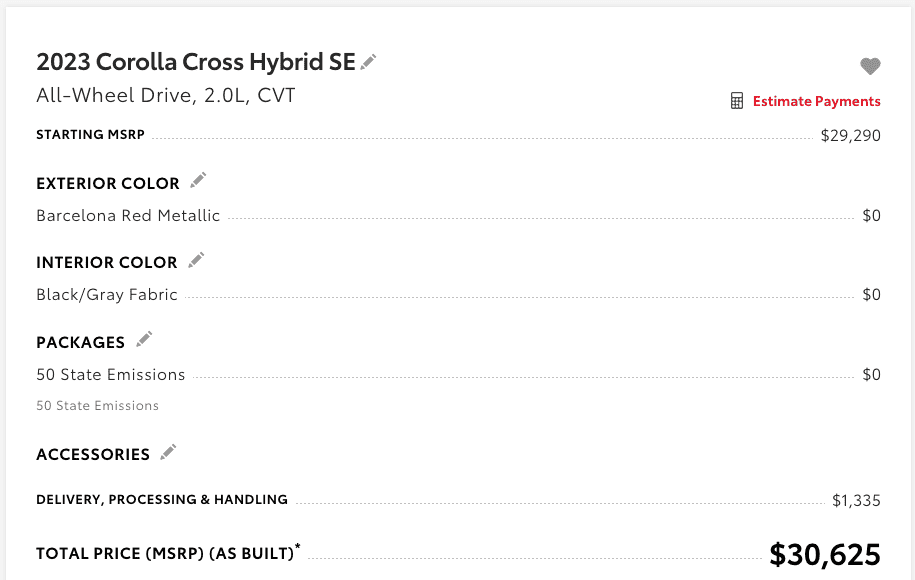Click the $1,335 delivery fee amount

pos(856,501)
